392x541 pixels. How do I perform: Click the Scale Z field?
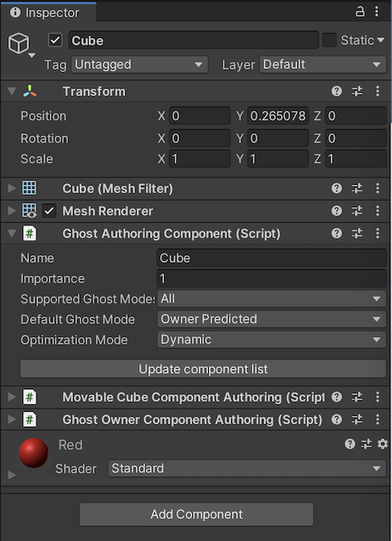pyautogui.click(x=356, y=159)
